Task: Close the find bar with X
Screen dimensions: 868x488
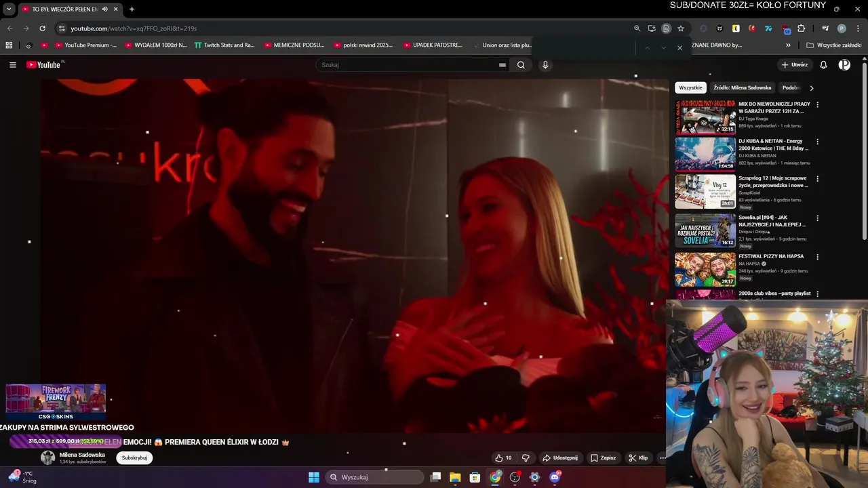Action: (x=679, y=48)
